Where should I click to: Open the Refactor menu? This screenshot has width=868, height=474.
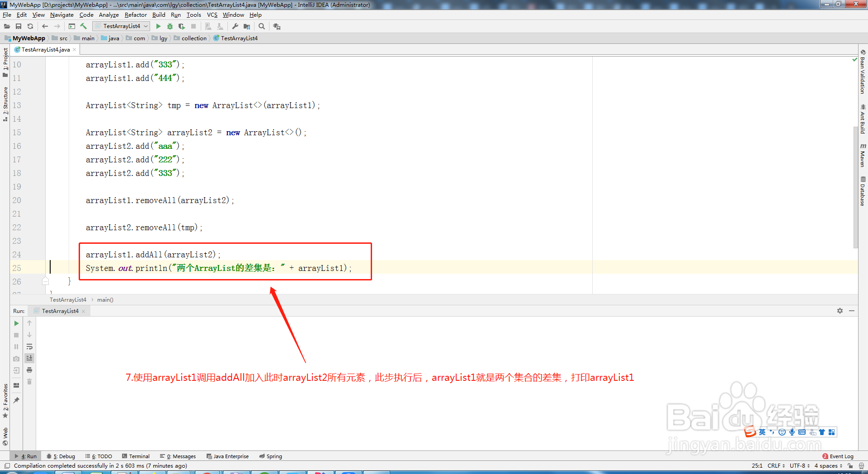pyautogui.click(x=136, y=15)
